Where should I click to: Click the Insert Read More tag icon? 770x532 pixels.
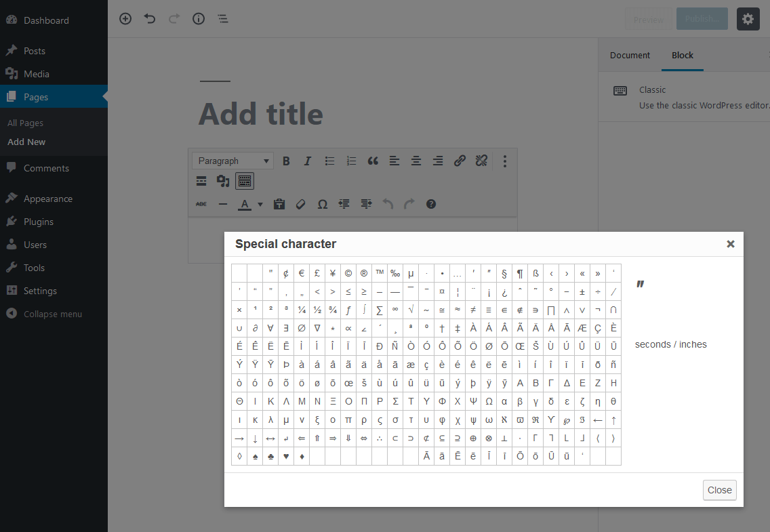click(x=201, y=181)
